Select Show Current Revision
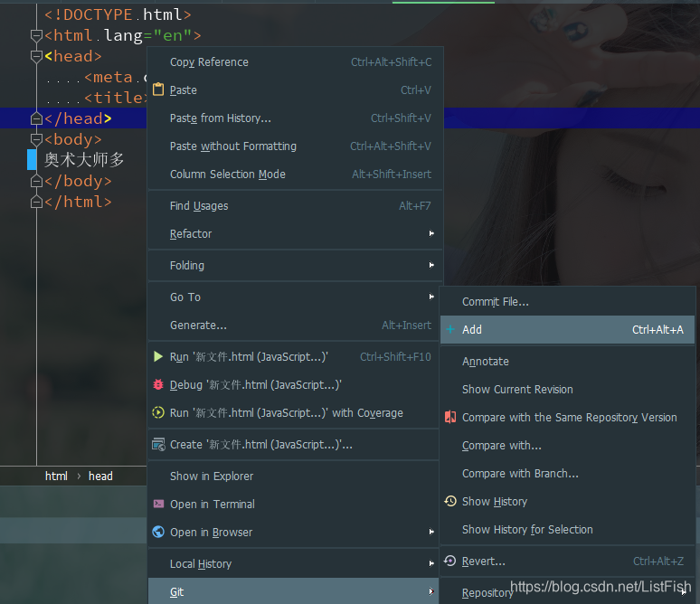This screenshot has width=700, height=604. pos(567,390)
